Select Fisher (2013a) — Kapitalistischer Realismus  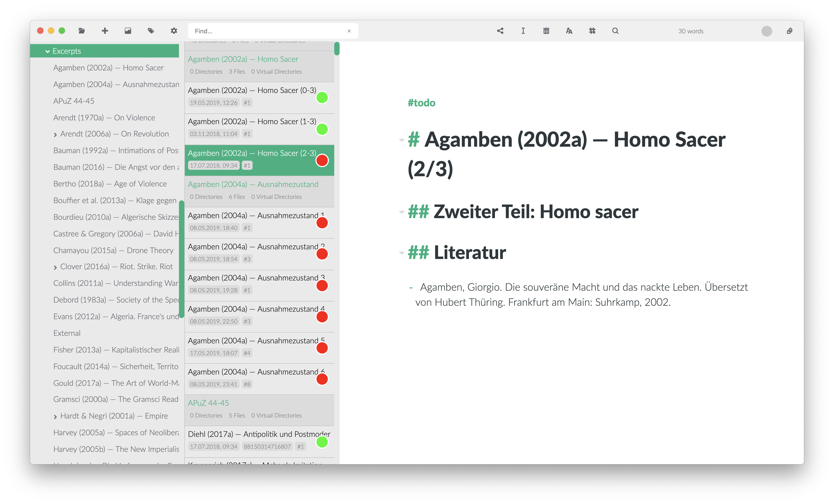[116, 350]
